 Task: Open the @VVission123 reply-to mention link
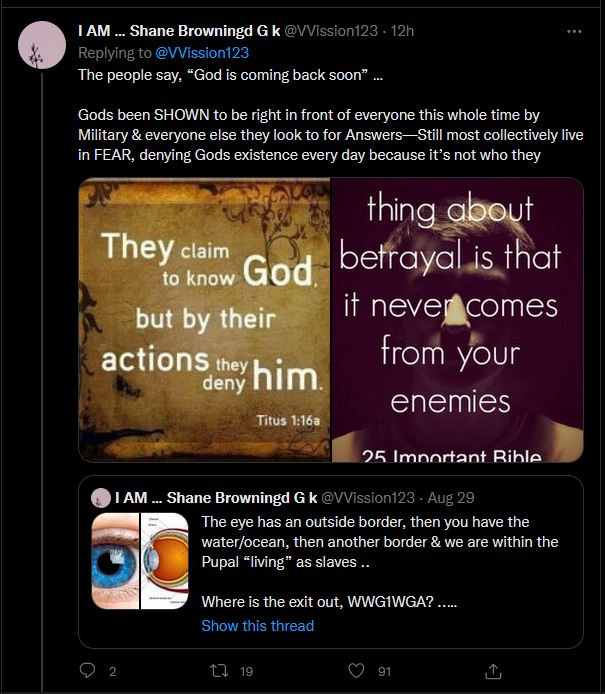coord(202,53)
